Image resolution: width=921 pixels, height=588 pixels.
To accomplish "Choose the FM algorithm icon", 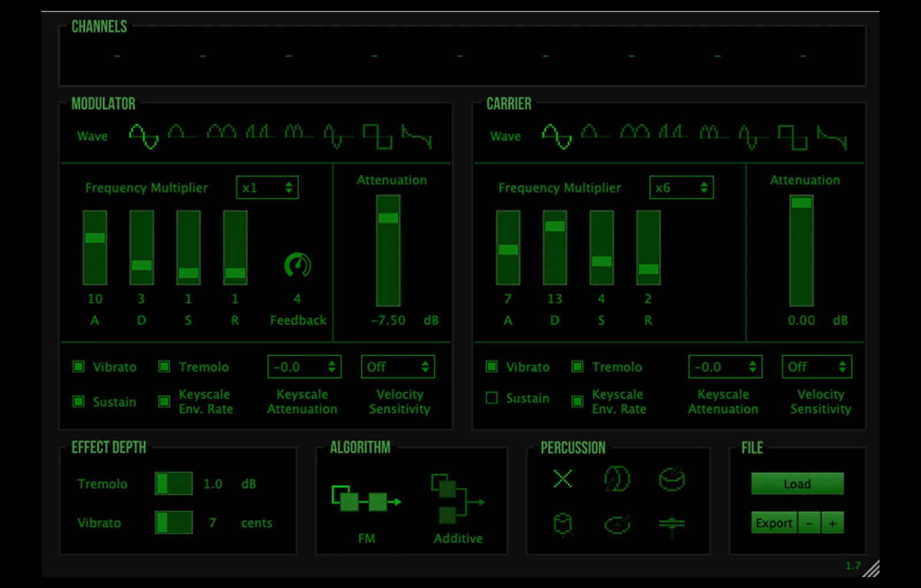I will 366,499.
